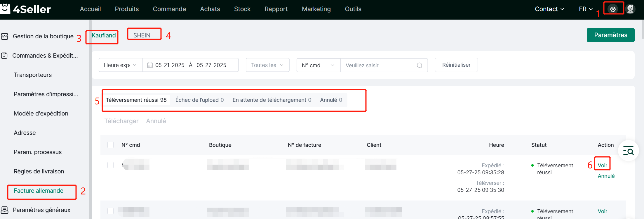Click the N° de facture column header

coord(304,145)
